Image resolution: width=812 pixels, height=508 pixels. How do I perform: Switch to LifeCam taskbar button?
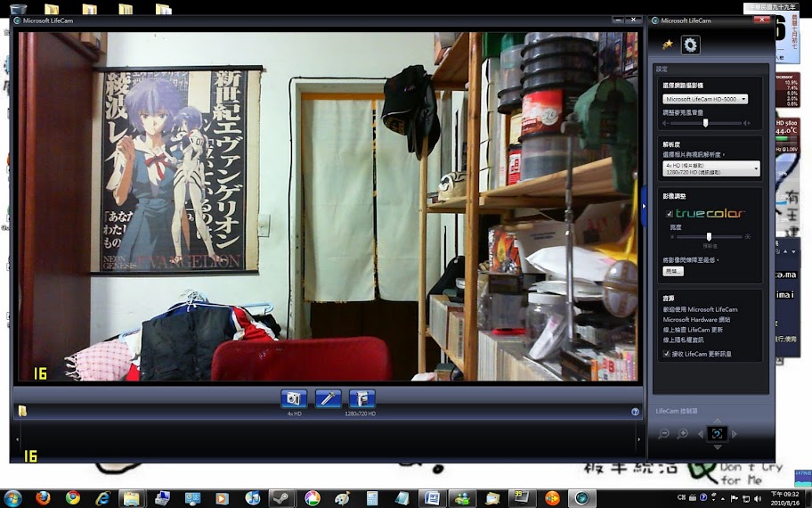pos(582,499)
